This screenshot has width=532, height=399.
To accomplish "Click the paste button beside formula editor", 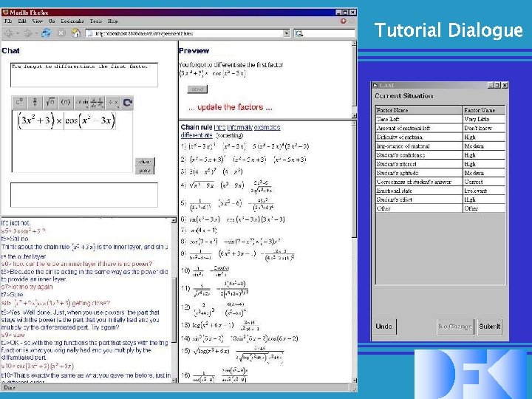I will (x=145, y=171).
